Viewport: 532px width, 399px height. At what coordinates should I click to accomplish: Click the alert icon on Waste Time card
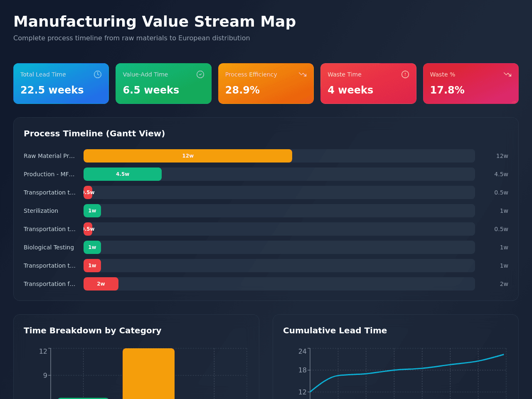[405, 74]
